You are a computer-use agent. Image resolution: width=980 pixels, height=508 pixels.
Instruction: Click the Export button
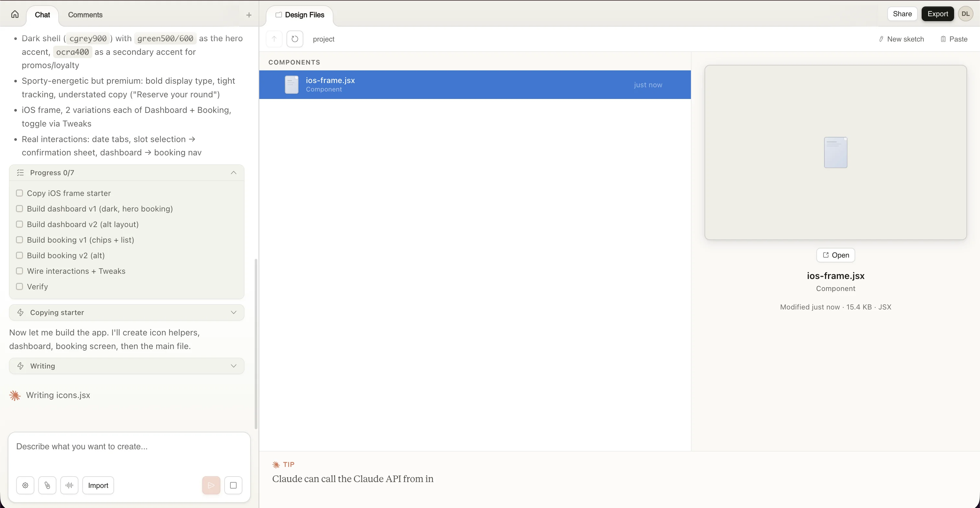938,14
